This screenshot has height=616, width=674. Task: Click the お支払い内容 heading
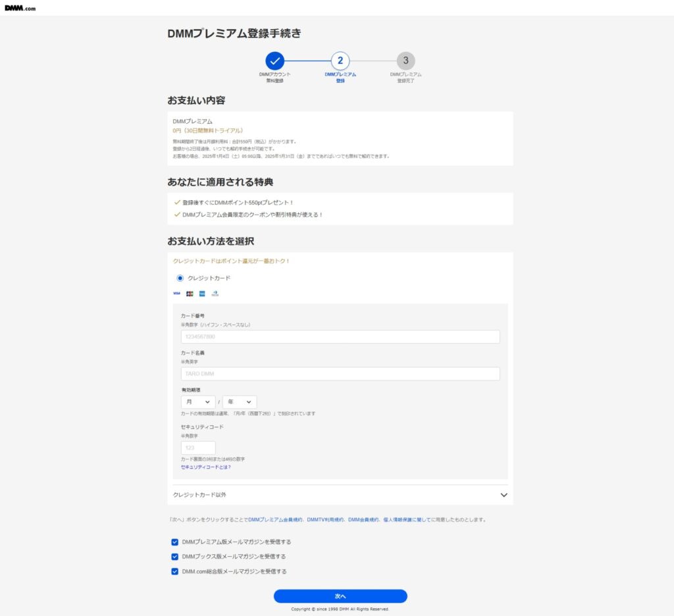point(196,100)
